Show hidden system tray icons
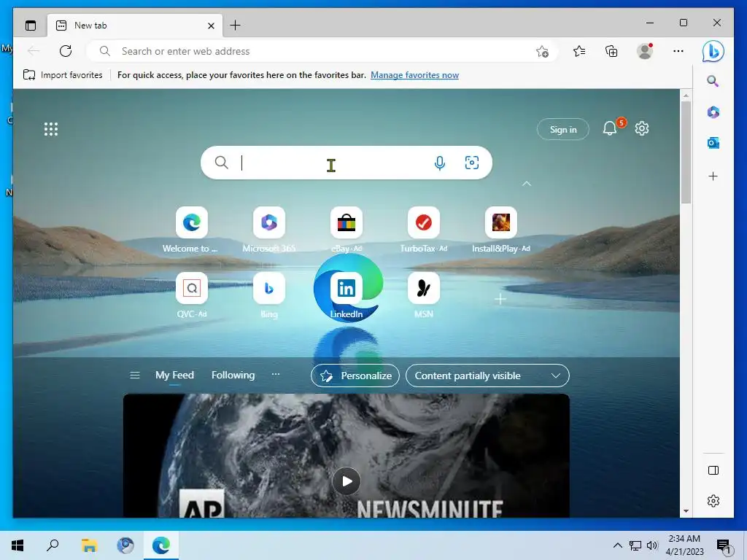The height and width of the screenshot is (560, 747). tap(617, 545)
